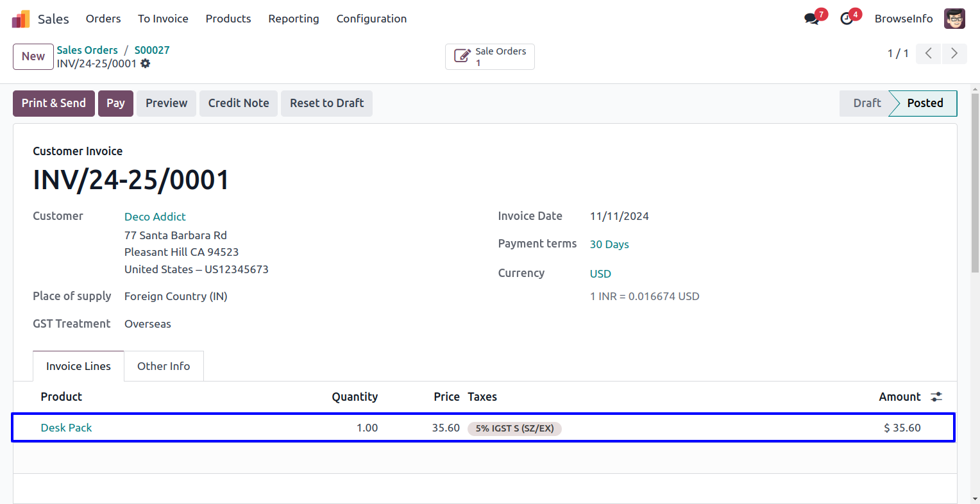Viewport: 980px width, 504px height.
Task: Expand the Configuration menu
Action: point(371,19)
